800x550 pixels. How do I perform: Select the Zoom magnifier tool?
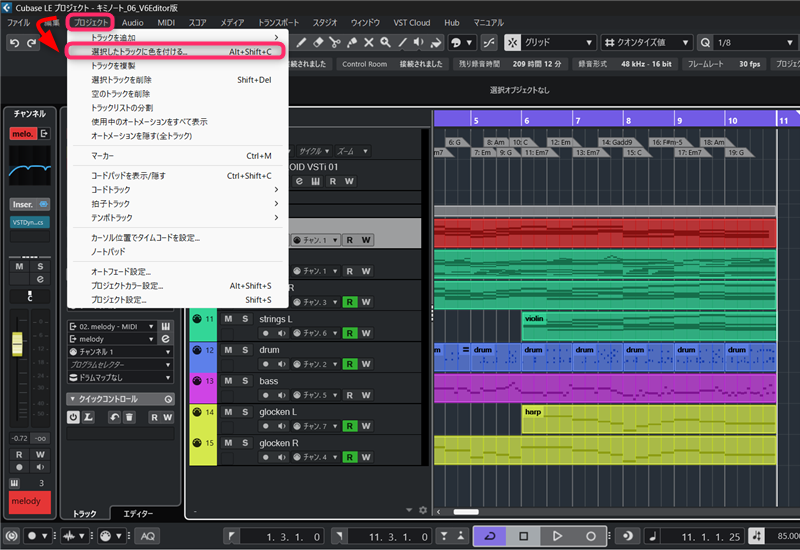tap(385, 43)
